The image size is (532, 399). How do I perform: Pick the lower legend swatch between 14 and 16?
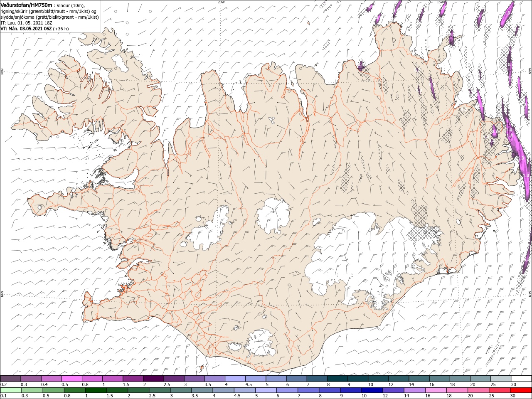tap(414, 390)
